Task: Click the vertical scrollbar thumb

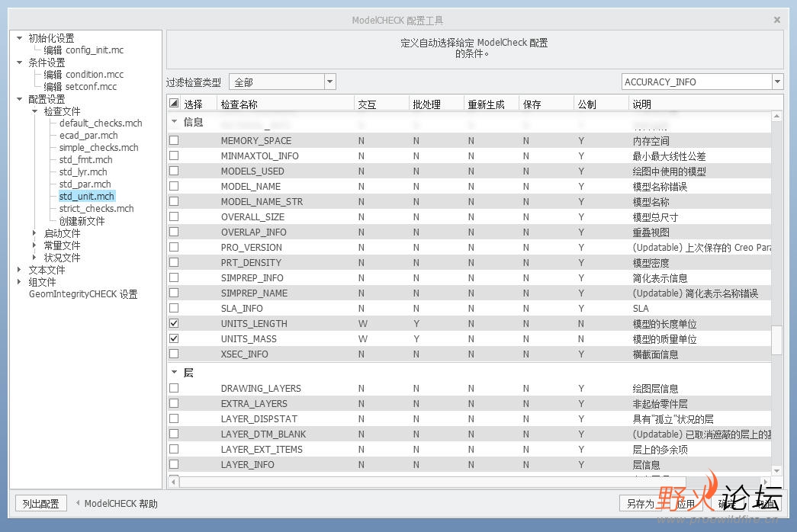Action: 776,340
